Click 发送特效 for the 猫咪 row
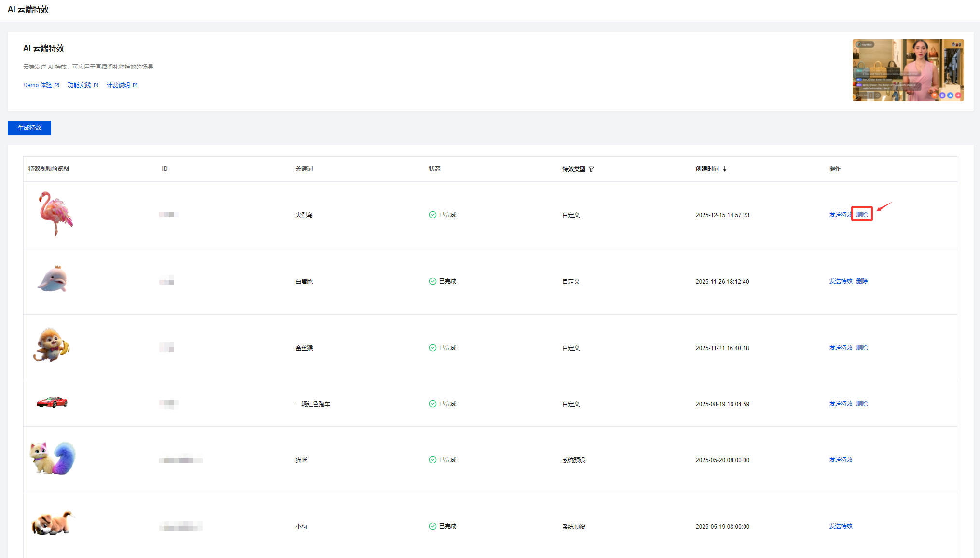 [840, 460]
